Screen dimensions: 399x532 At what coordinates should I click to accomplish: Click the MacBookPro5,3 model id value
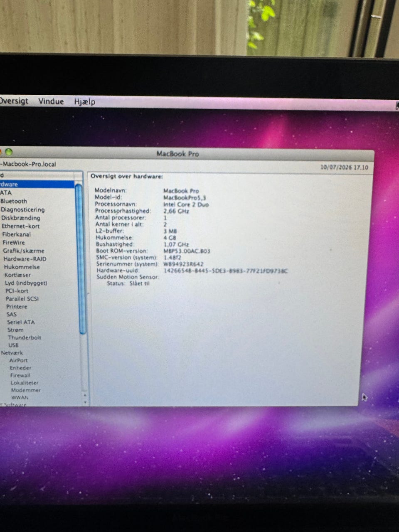coord(185,197)
